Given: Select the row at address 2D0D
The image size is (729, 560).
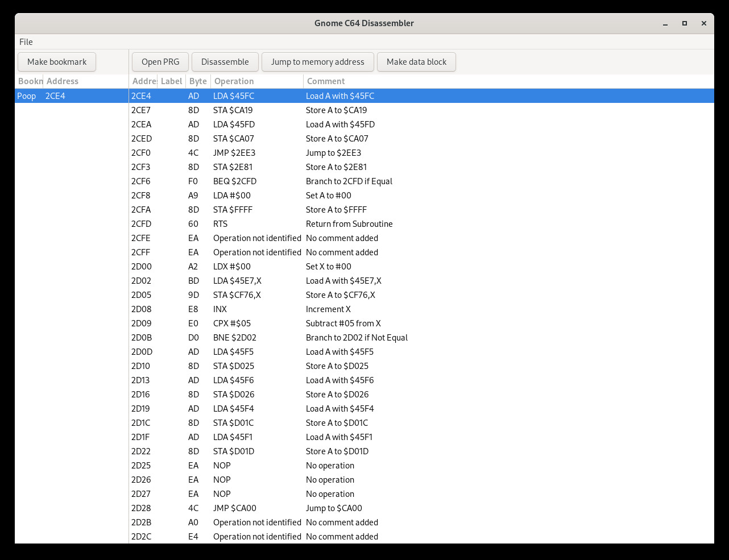Looking at the screenshot, I should (421, 352).
